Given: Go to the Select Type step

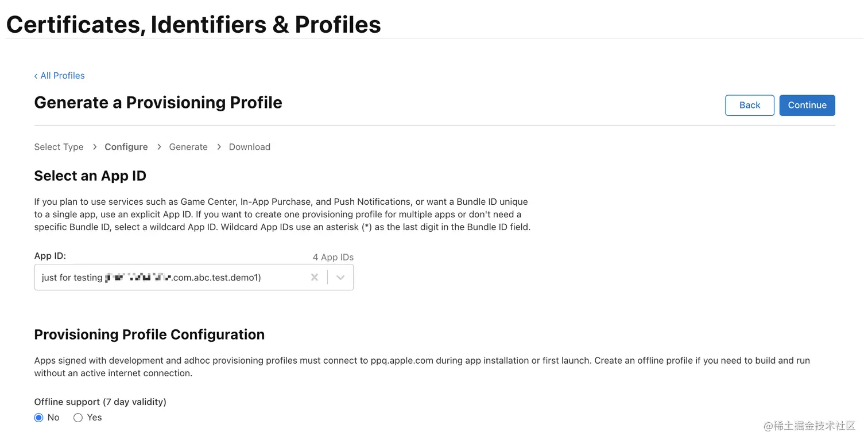Looking at the screenshot, I should pos(59,147).
